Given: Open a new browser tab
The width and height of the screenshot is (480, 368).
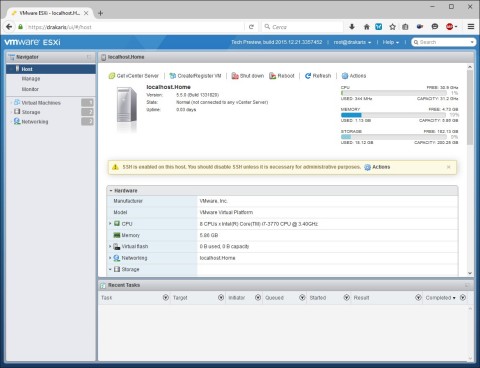Looking at the screenshot, I should click(x=100, y=13).
